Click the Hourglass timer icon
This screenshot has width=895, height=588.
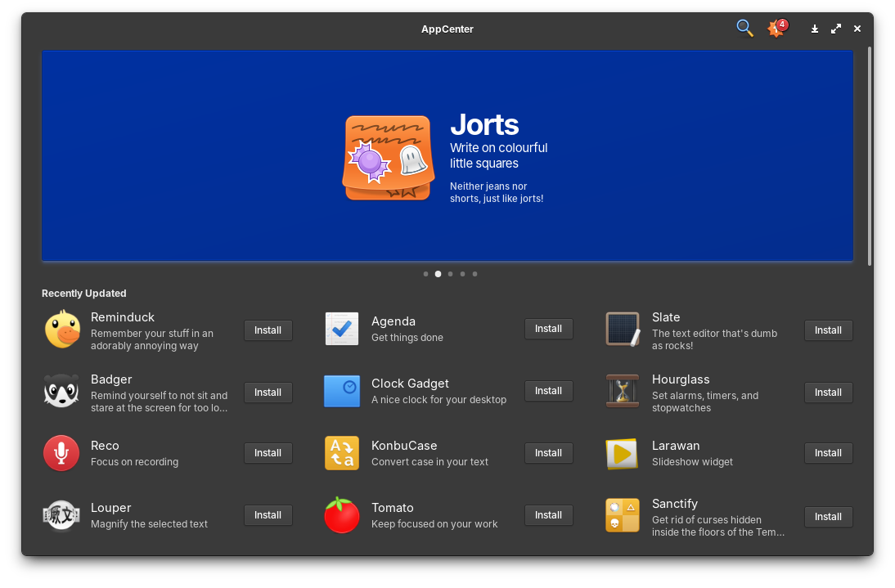622,392
